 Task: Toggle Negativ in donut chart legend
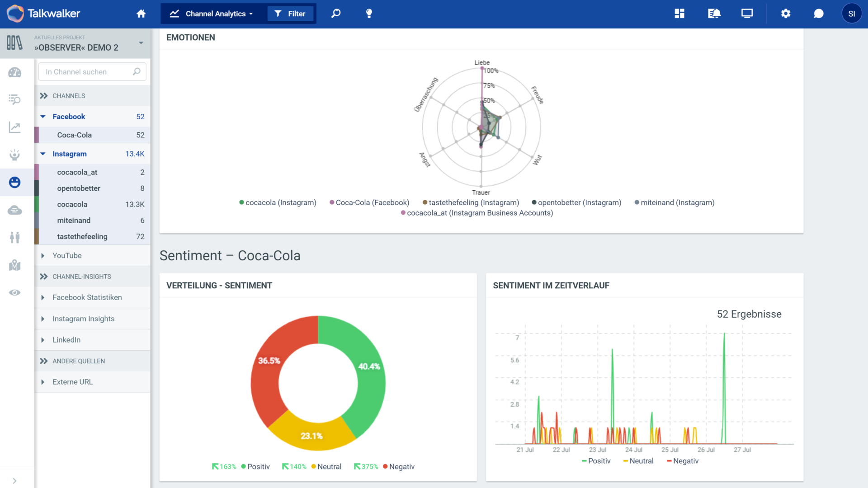[399, 467]
